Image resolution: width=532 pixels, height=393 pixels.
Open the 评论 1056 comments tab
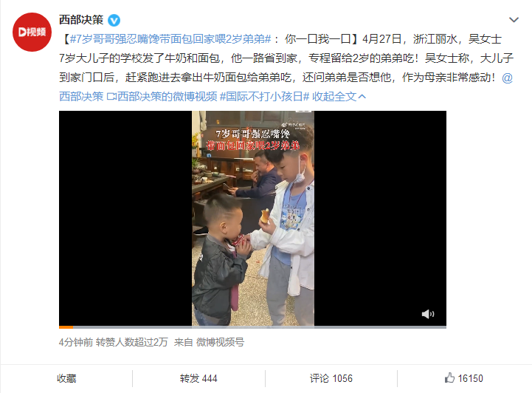tap(331, 378)
